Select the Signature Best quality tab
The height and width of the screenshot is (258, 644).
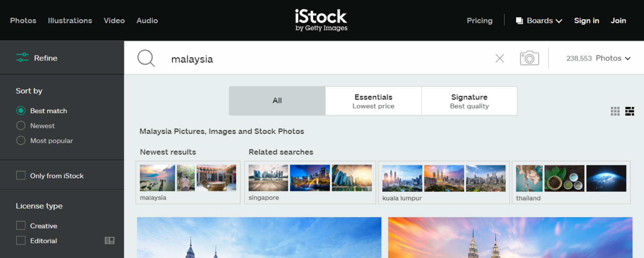tap(469, 101)
